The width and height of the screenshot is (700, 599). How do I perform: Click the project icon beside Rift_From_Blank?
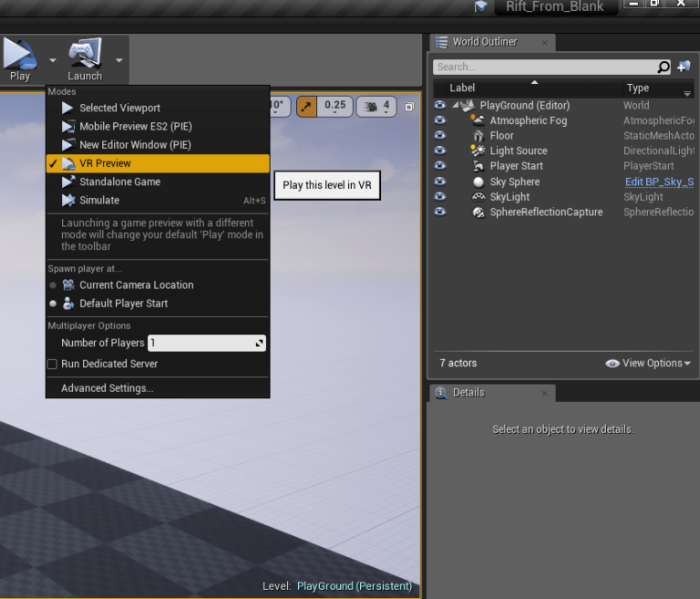pos(481,6)
